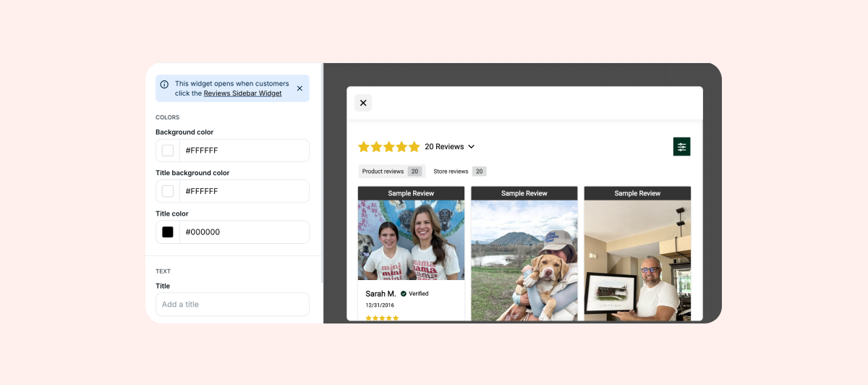This screenshot has width=868, height=385.
Task: Click the info icon in banner
Action: (164, 85)
